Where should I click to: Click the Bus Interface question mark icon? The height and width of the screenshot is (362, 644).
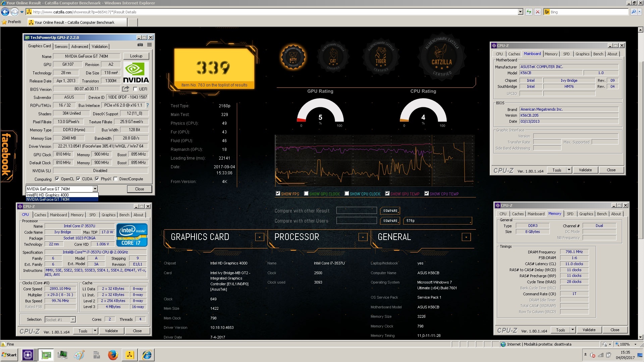click(147, 105)
